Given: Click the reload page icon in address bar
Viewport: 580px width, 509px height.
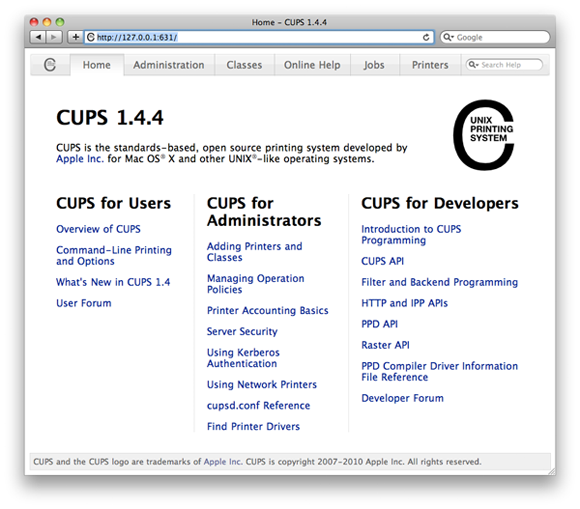Looking at the screenshot, I should 426,37.
